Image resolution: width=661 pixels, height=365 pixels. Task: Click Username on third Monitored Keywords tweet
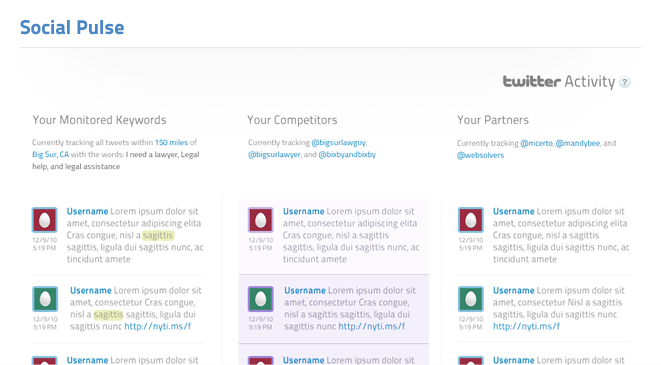click(87, 360)
